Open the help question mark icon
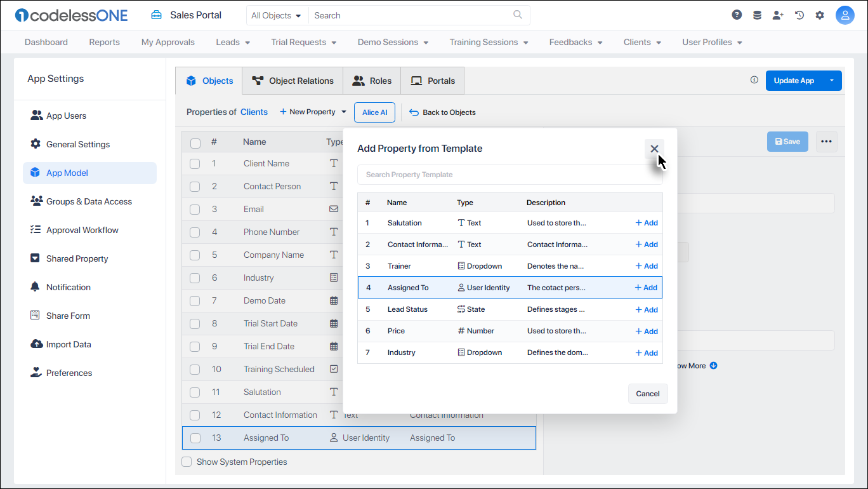The height and width of the screenshot is (489, 868). point(737,15)
